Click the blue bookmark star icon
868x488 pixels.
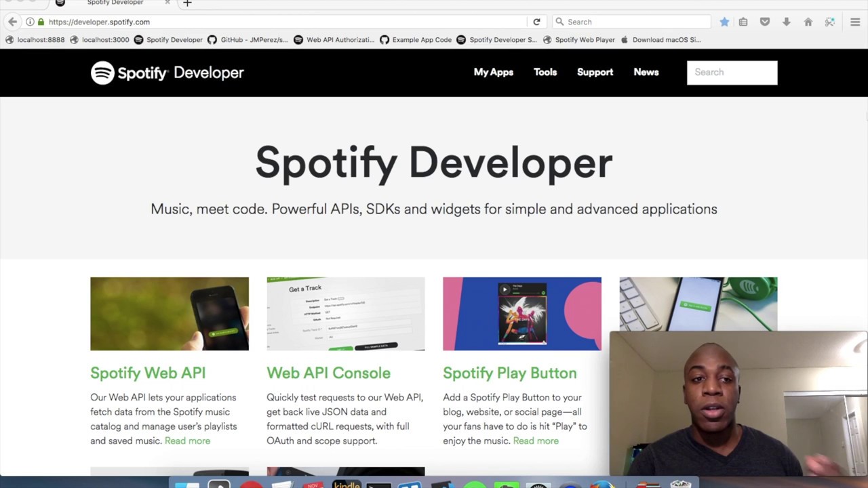coord(724,22)
